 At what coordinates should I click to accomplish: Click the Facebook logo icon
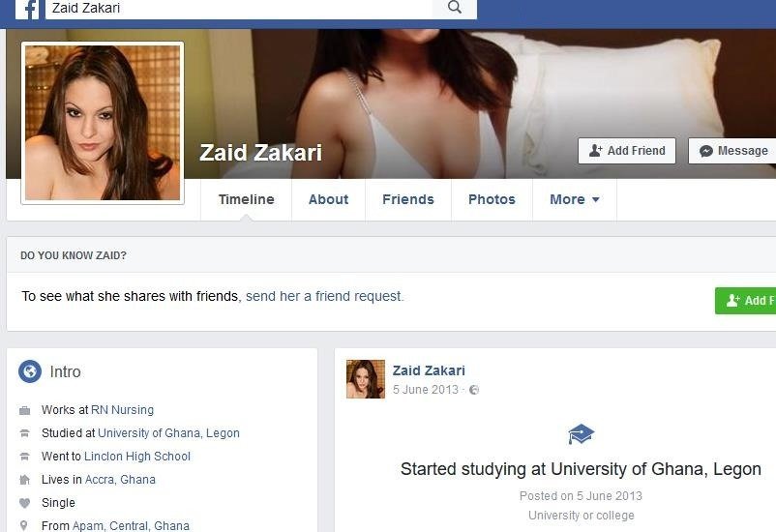click(x=27, y=10)
